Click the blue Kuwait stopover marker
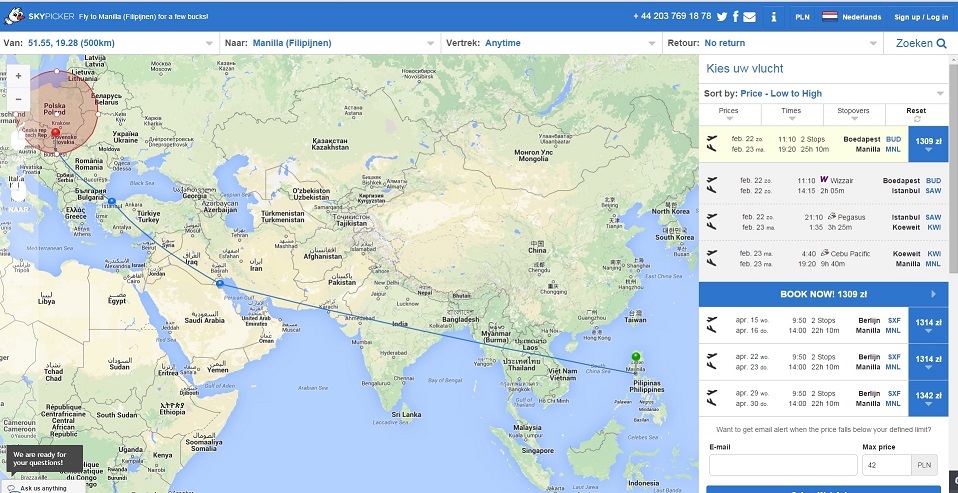Screen dimensions: 958x493 [220, 283]
